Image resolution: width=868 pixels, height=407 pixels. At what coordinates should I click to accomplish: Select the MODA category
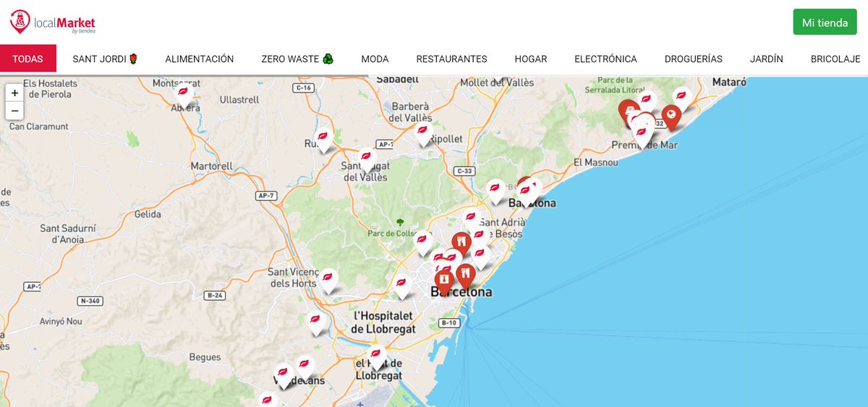[x=375, y=59]
